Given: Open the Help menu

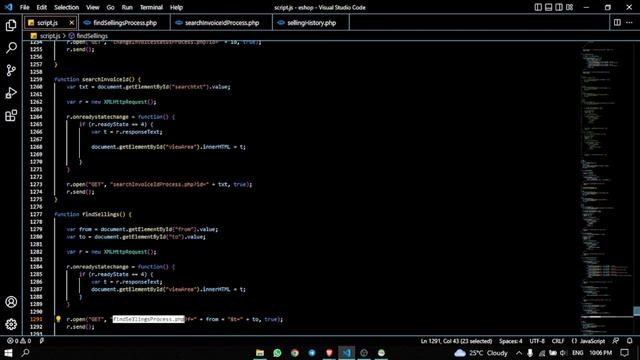Looking at the screenshot, I should (x=176, y=7).
